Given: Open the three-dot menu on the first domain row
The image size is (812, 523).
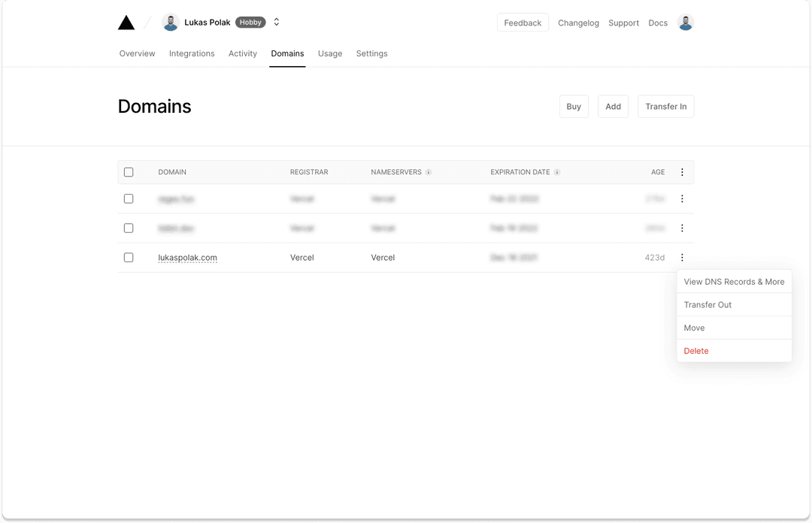Looking at the screenshot, I should [682, 198].
